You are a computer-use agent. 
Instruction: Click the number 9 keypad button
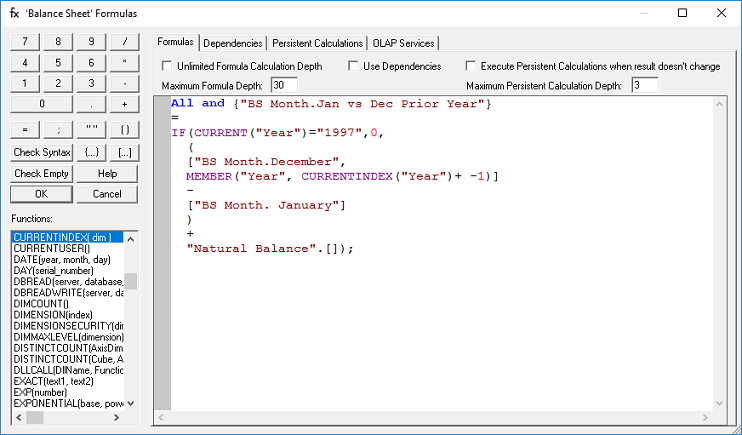point(91,42)
